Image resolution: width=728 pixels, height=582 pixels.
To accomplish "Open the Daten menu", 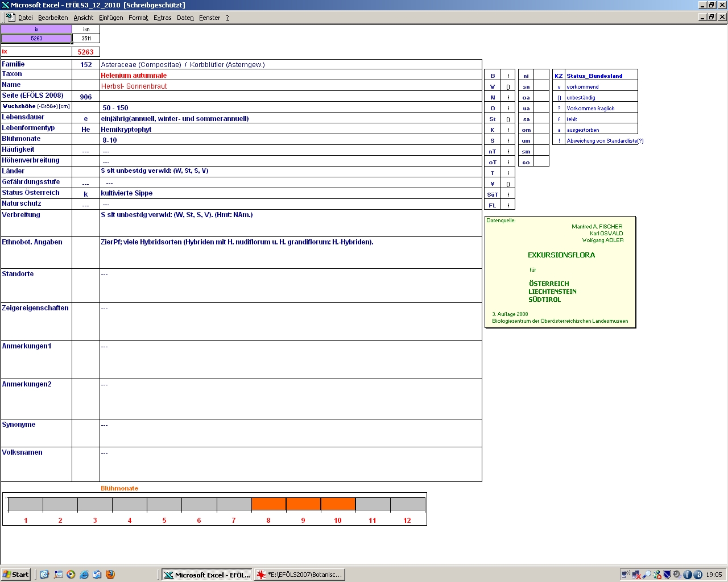I will pyautogui.click(x=185, y=18).
